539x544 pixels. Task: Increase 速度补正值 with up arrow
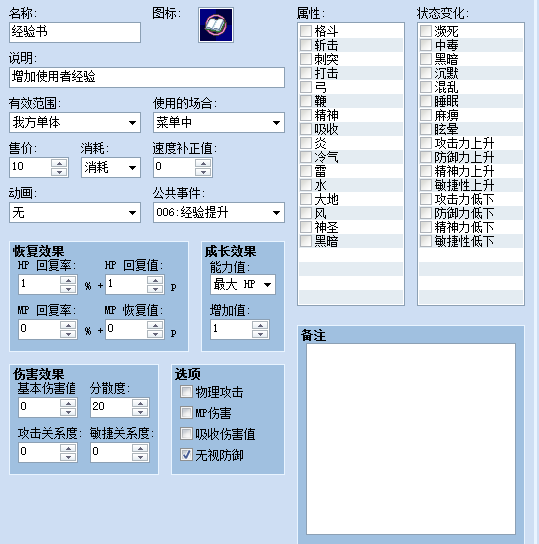[x=203, y=163]
